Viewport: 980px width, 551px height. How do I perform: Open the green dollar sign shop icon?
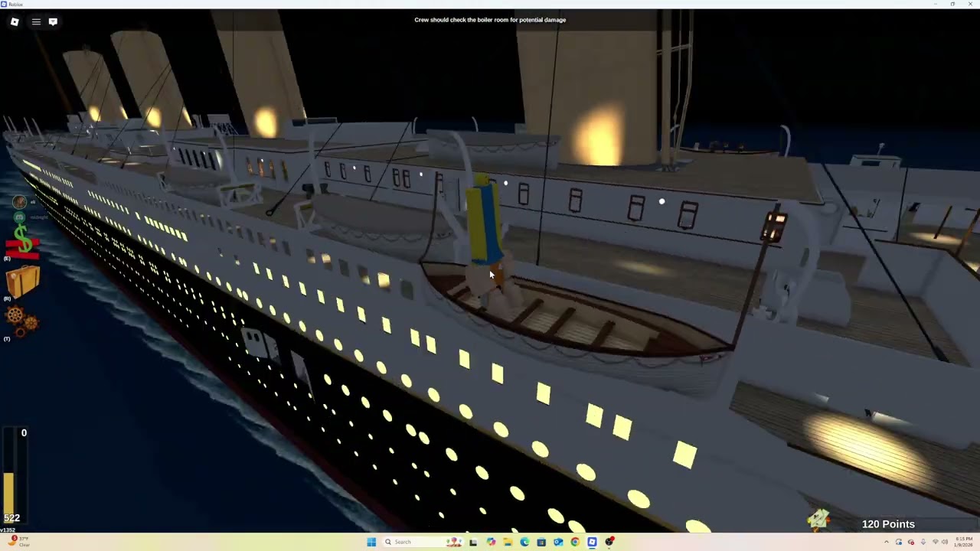coord(22,243)
